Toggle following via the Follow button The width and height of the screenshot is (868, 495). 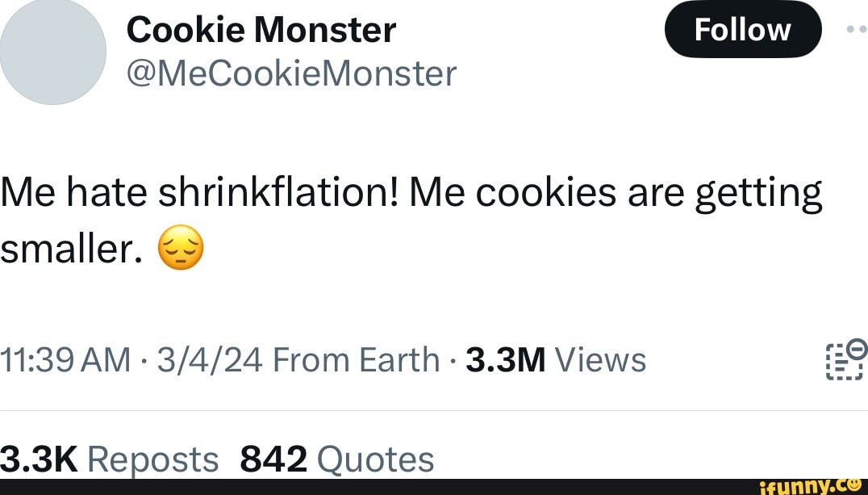(x=743, y=29)
